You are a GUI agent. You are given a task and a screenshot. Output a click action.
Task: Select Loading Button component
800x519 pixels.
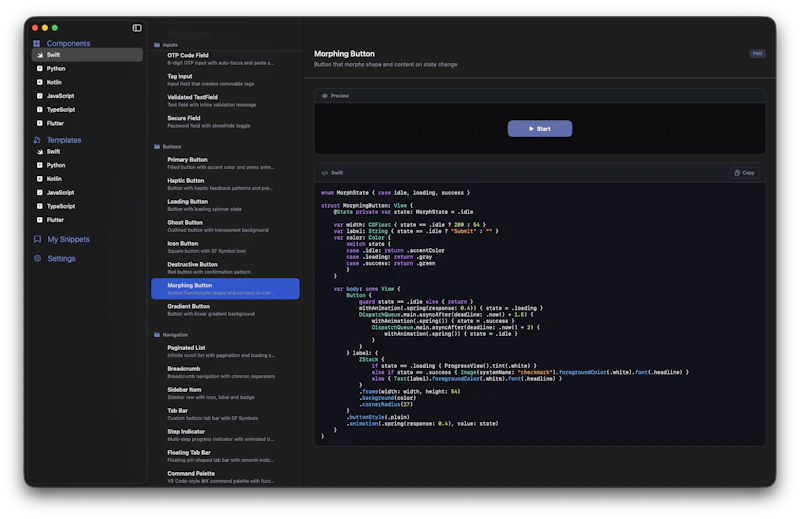click(226, 205)
